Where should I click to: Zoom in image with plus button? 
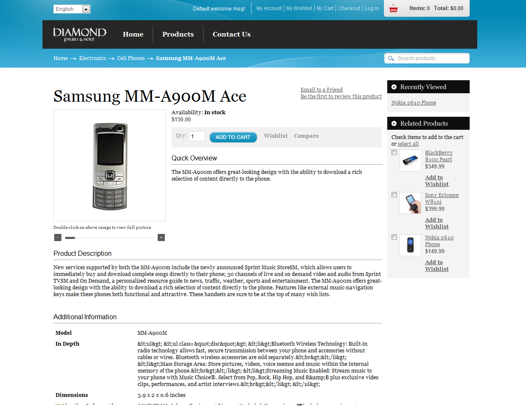pos(161,238)
